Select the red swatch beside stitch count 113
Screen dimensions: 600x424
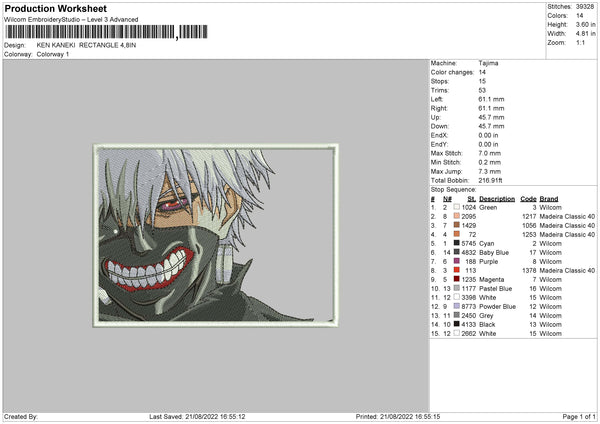[457, 270]
